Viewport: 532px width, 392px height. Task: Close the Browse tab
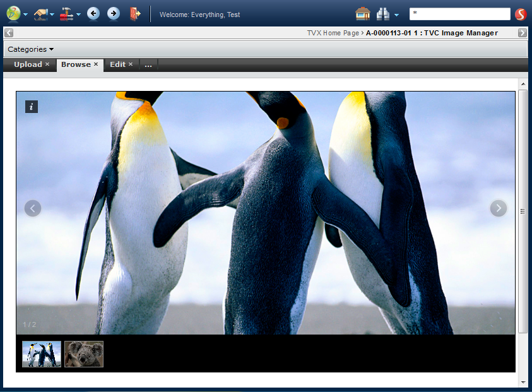click(96, 64)
